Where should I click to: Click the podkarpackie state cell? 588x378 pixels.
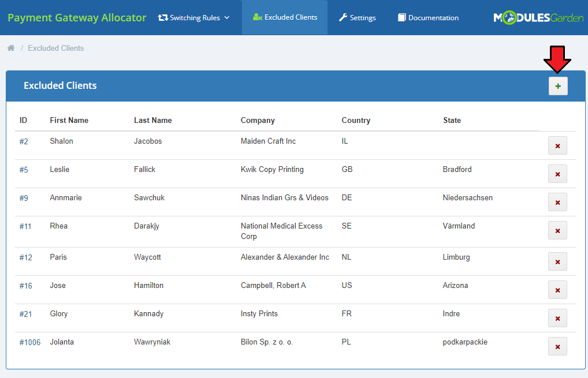(x=465, y=342)
